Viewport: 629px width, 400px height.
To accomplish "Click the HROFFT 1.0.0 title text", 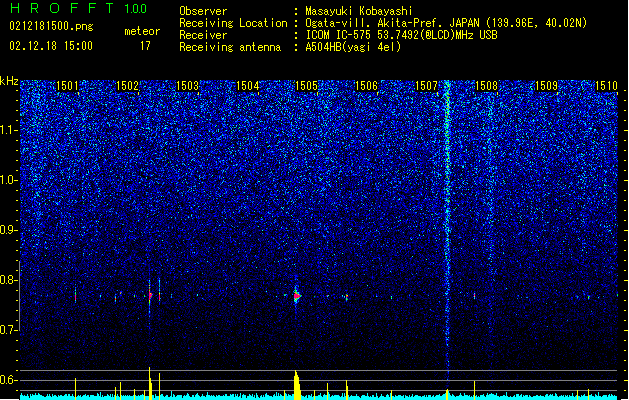I will tap(79, 8).
